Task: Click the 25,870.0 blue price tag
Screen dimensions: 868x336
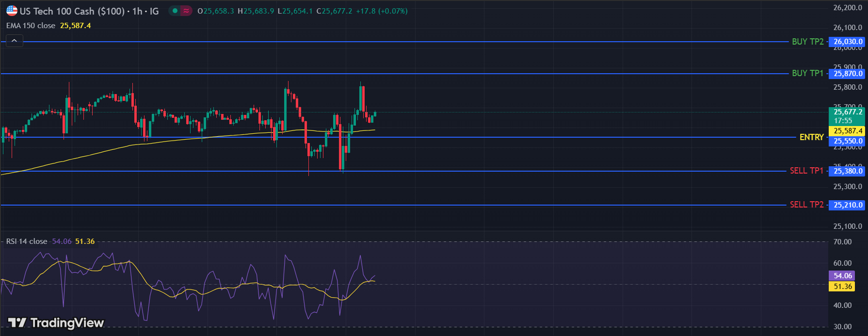Action: [848, 74]
